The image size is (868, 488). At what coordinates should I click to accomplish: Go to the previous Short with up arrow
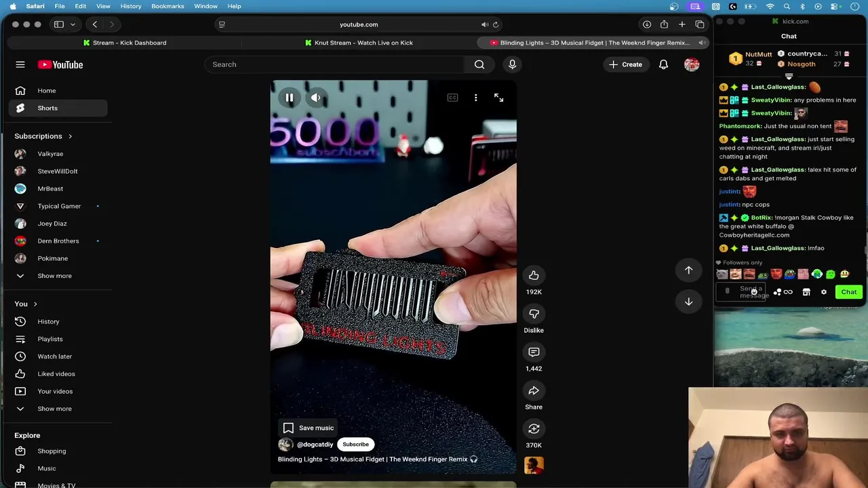click(688, 270)
